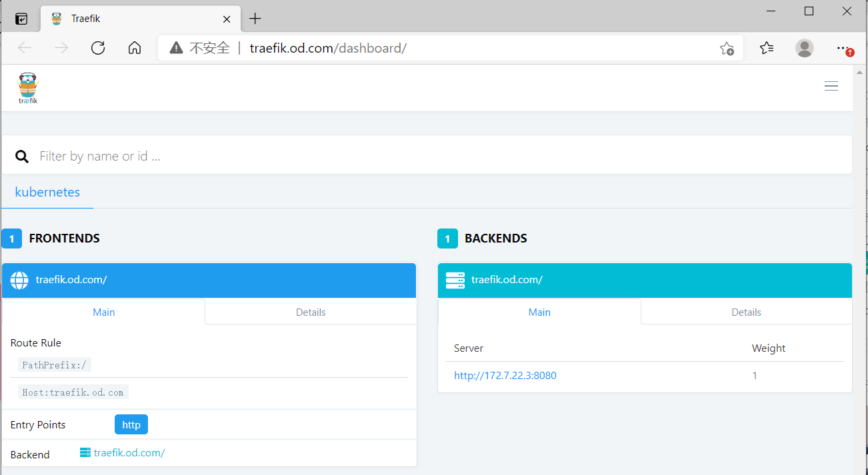The width and height of the screenshot is (868, 475).
Task: Click the BACKENDS heading
Action: pyautogui.click(x=496, y=238)
